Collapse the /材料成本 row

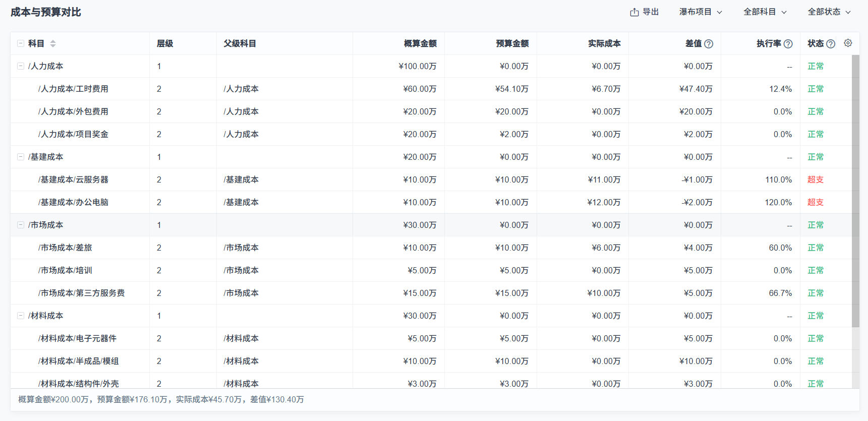click(21, 316)
